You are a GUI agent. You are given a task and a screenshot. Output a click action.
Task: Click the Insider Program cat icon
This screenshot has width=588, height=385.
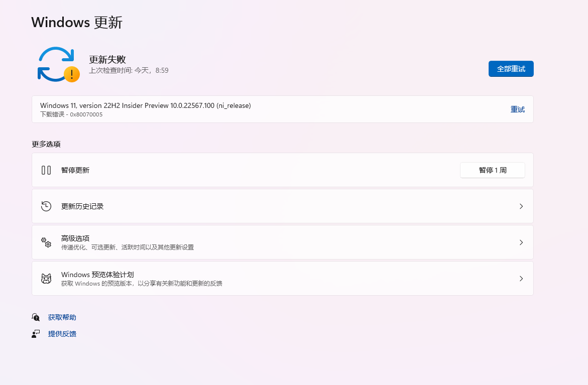(46, 279)
